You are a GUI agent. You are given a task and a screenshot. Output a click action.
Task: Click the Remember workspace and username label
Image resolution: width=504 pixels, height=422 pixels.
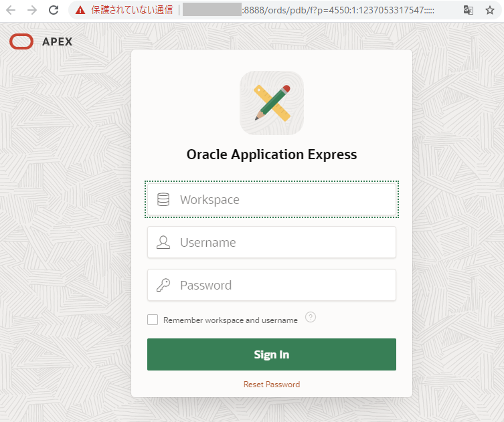pyautogui.click(x=230, y=320)
